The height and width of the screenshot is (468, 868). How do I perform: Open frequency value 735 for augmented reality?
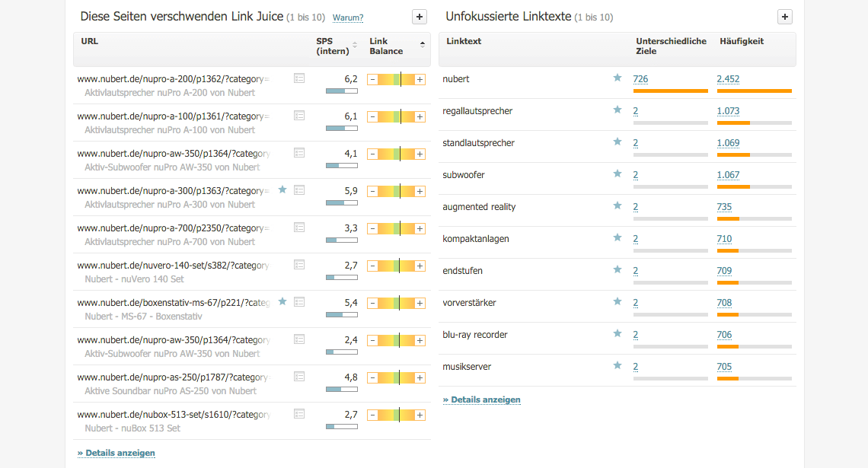[724, 207]
